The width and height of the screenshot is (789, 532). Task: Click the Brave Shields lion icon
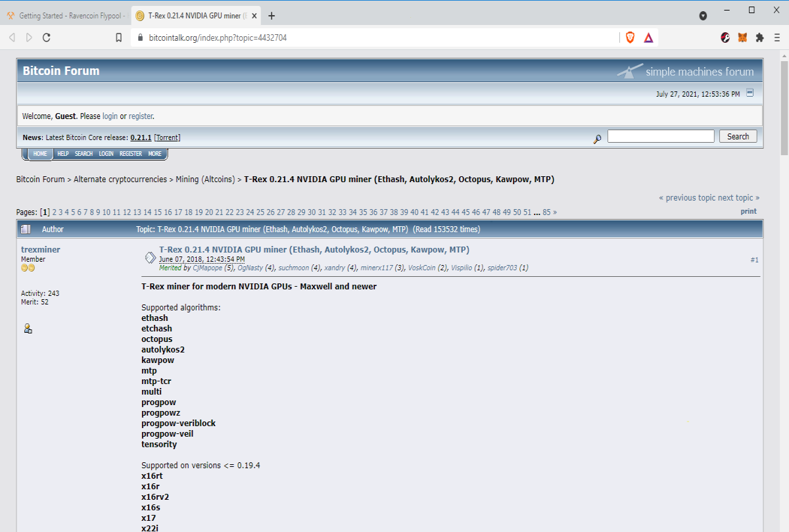630,37
